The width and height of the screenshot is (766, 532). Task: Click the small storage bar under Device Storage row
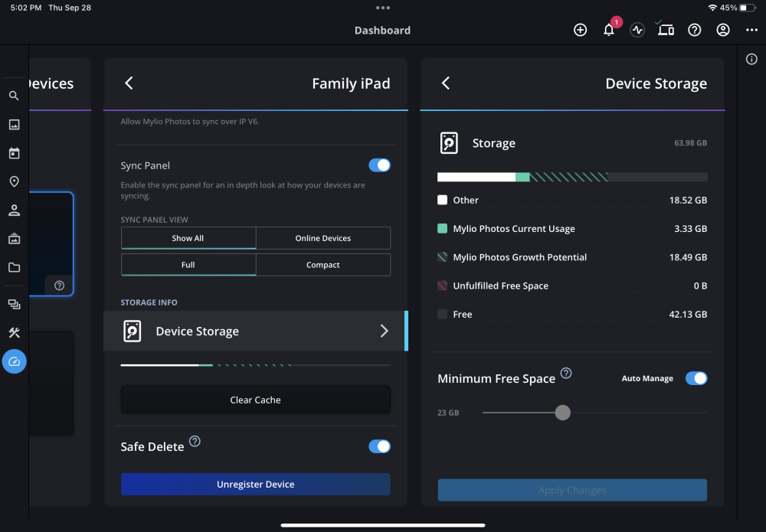point(256,365)
